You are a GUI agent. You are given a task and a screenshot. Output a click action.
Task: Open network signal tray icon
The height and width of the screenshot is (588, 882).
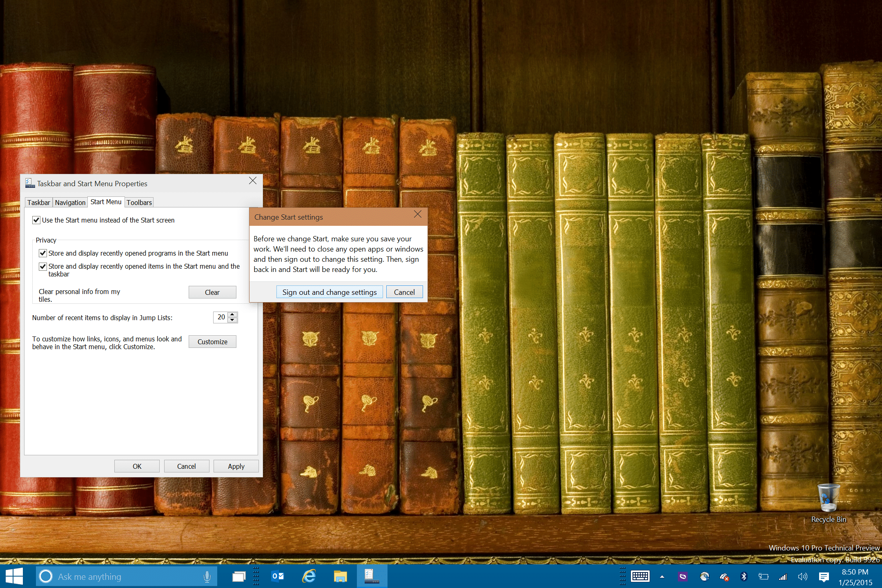click(x=783, y=577)
